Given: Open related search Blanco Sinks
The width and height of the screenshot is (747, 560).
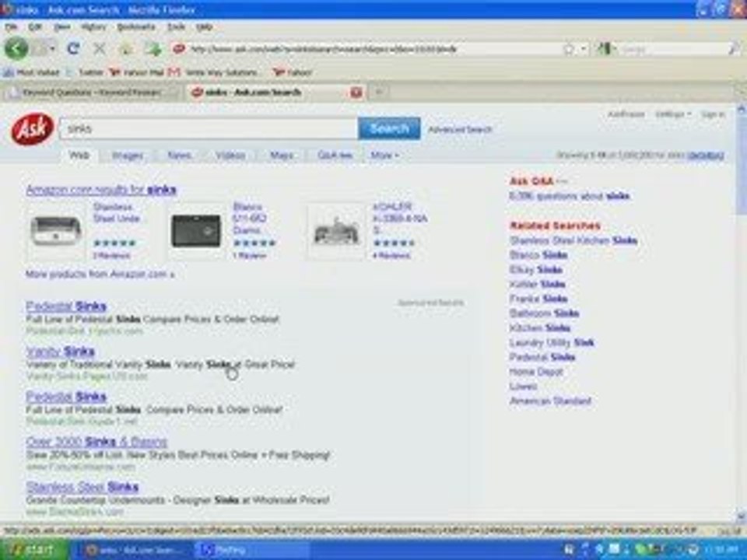Looking at the screenshot, I should click(x=538, y=255).
